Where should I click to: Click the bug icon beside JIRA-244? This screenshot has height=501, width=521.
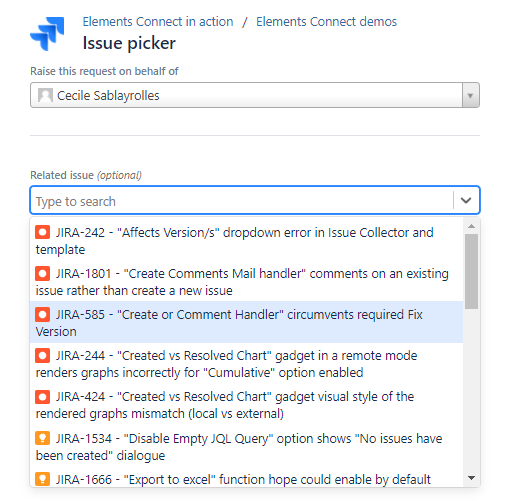(x=43, y=355)
